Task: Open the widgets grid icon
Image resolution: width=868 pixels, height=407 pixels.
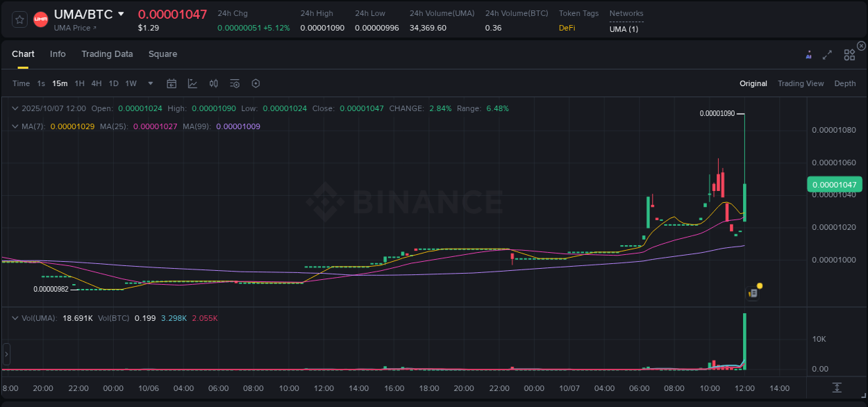Action: [849, 54]
